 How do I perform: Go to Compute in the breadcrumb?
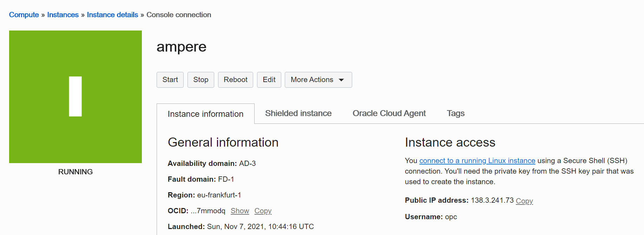(x=24, y=15)
